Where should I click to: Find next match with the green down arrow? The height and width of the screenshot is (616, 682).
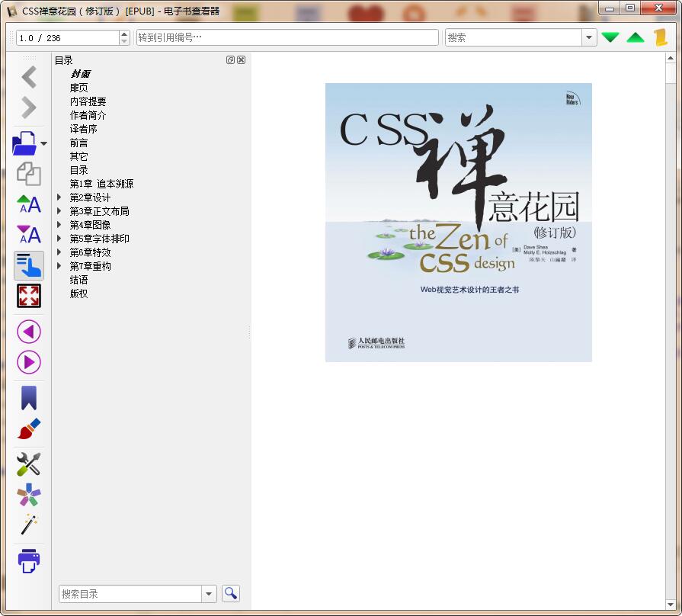pyautogui.click(x=610, y=37)
